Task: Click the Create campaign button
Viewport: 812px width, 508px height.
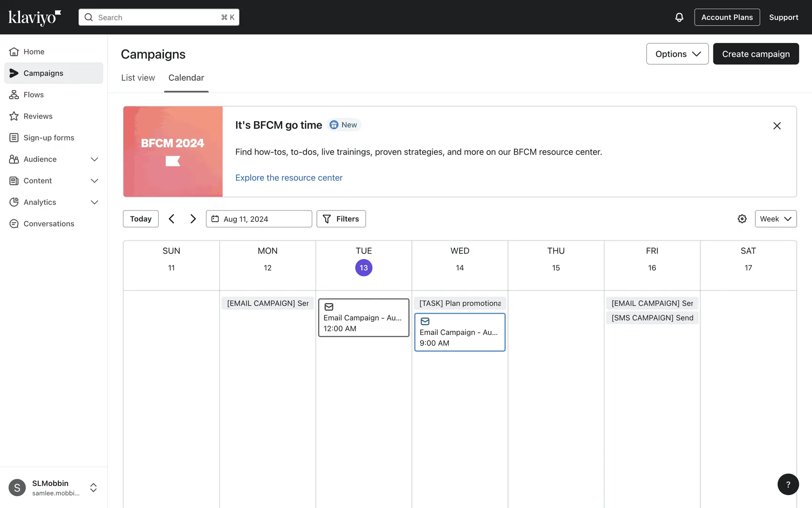Action: (x=755, y=54)
